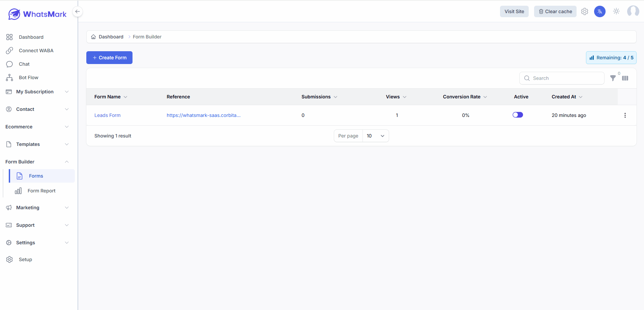Open the language translate icon
Image resolution: width=644 pixels, height=310 pixels.
tap(599, 11)
